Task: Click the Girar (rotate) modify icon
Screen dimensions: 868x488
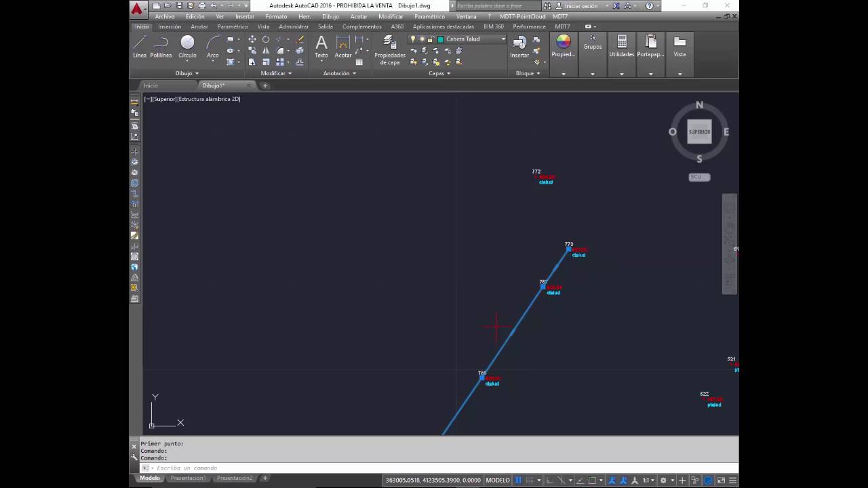Action: tap(266, 39)
